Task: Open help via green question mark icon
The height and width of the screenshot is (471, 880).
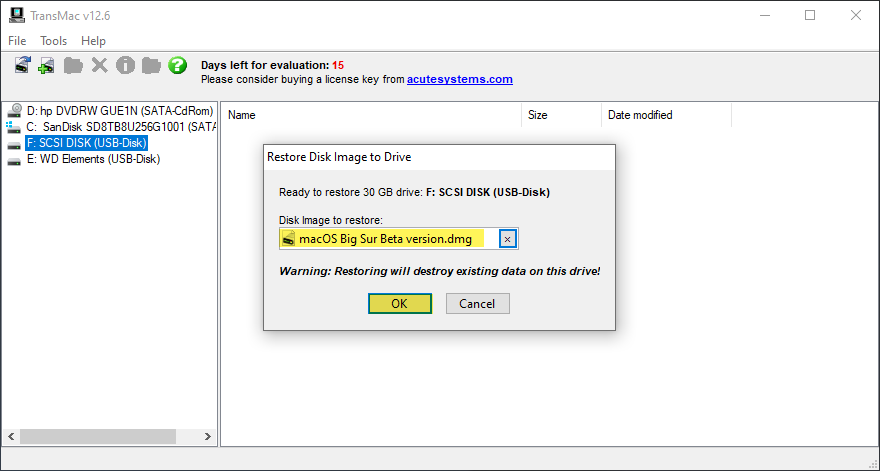Action: (177, 65)
